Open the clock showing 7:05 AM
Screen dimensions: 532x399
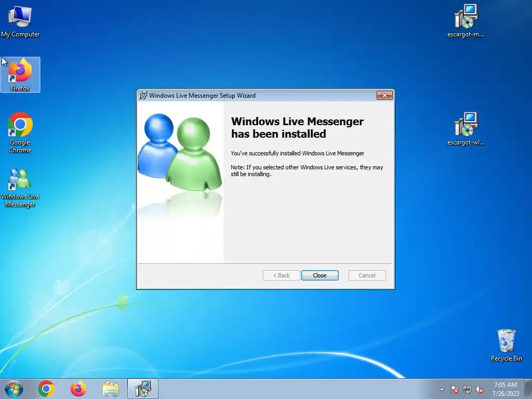coord(506,389)
